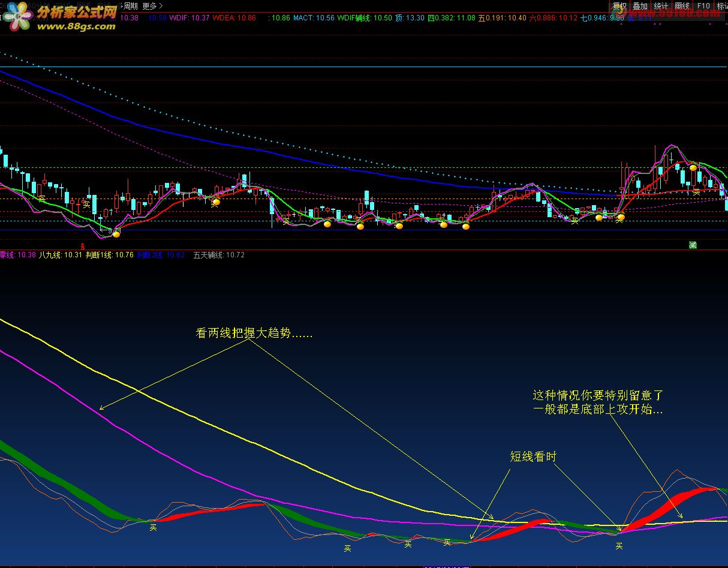Click the 八九线: 10.31 indicator label
Image resolution: width=728 pixels, height=568 pixels.
pyautogui.click(x=61, y=255)
